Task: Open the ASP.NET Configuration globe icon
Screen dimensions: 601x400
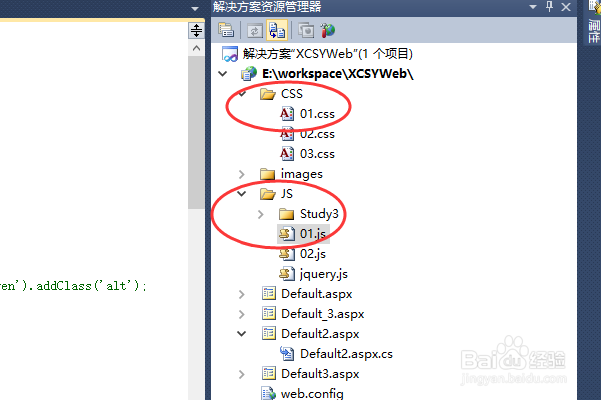Action: (327, 31)
